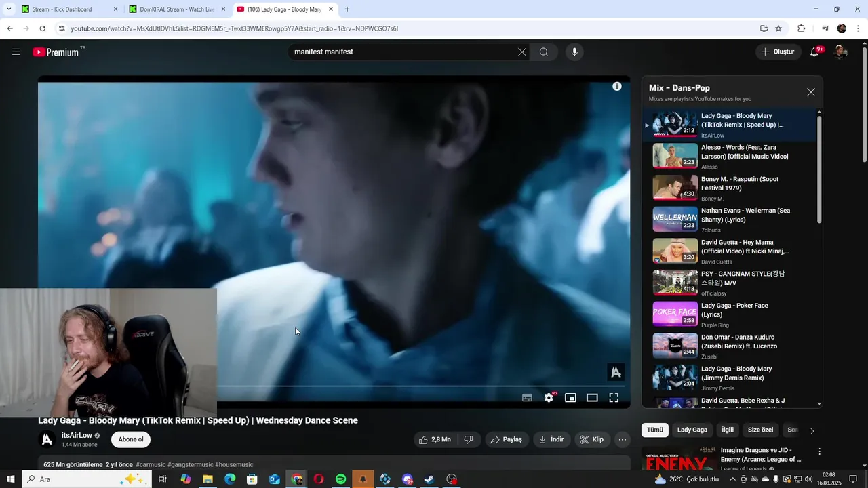Open itsAirLow channel name link
868x488 pixels.
pyautogui.click(x=77, y=436)
